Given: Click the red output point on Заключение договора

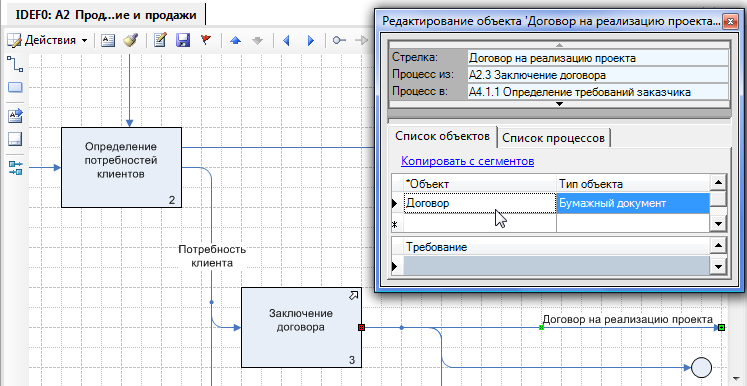Looking at the screenshot, I should click(361, 327).
